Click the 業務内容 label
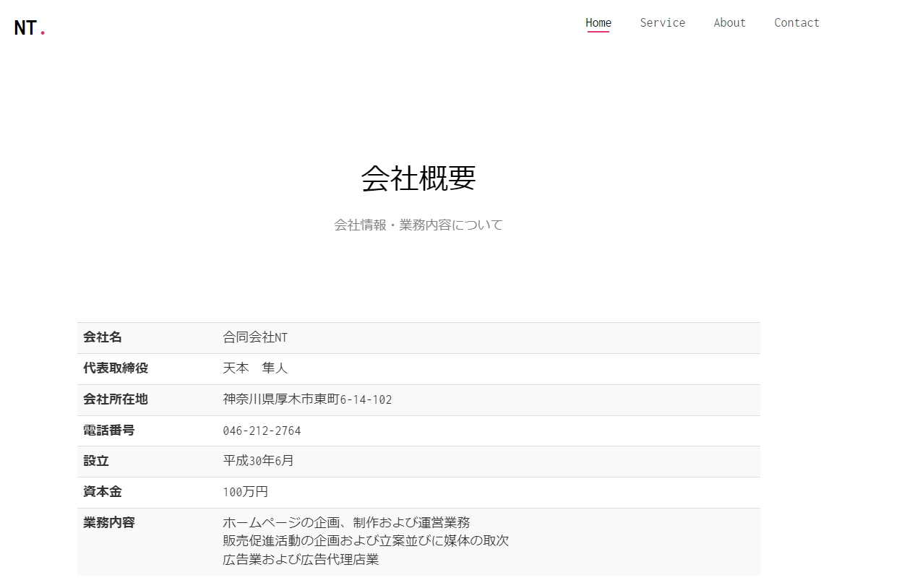This screenshot has width=902, height=588. pos(109,522)
